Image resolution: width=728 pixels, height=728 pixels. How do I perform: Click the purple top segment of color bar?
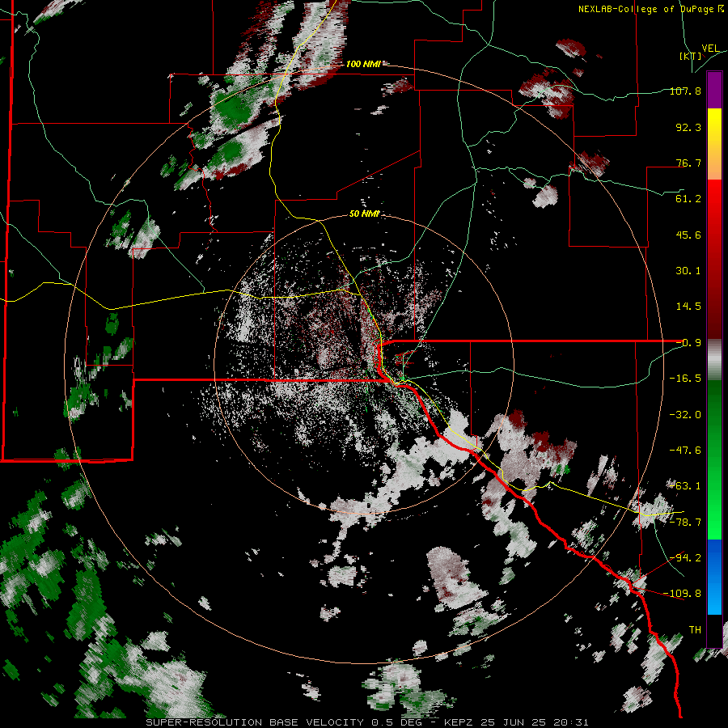(x=714, y=91)
